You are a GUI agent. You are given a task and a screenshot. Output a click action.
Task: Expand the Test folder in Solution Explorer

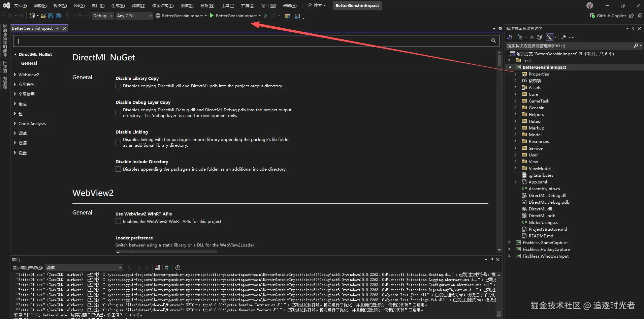pyautogui.click(x=509, y=60)
